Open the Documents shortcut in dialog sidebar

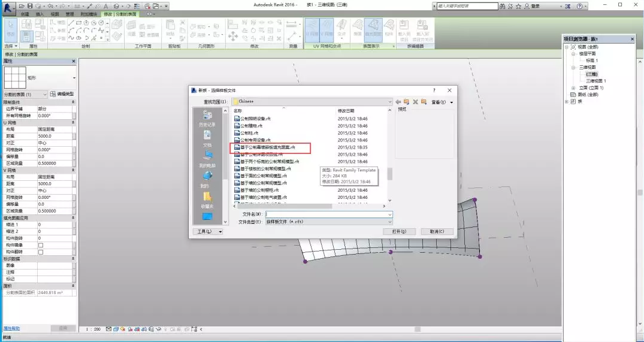(x=207, y=138)
